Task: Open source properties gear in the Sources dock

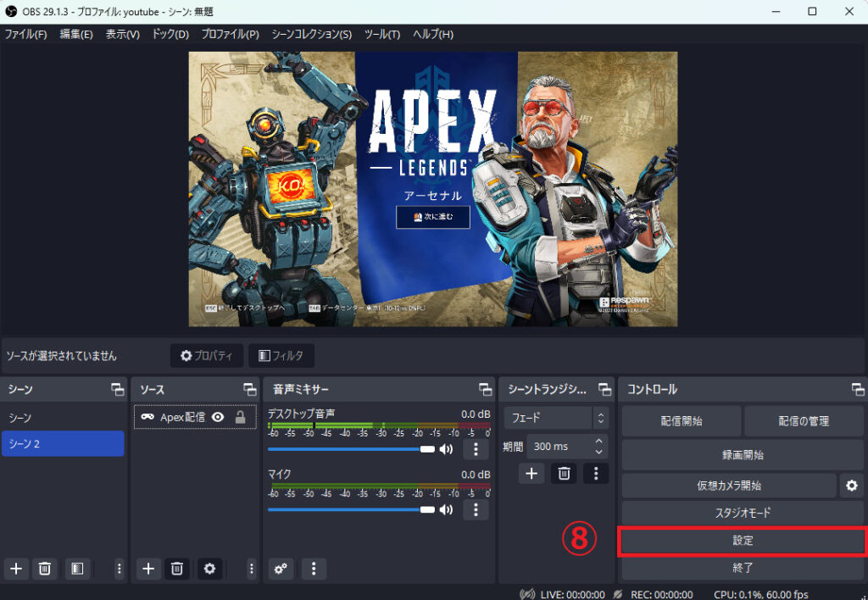Action: 210,569
